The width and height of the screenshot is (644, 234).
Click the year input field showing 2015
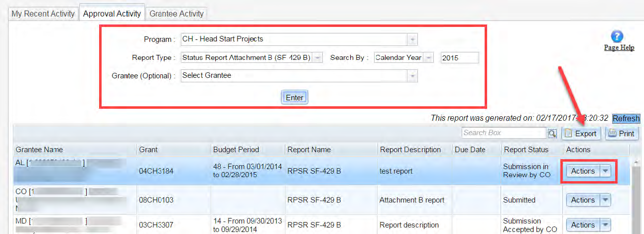[459, 57]
